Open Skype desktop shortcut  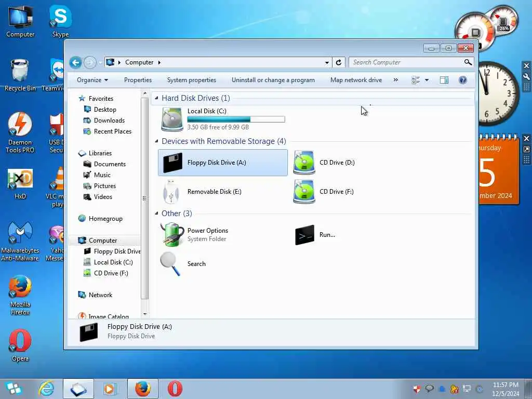[x=60, y=21]
